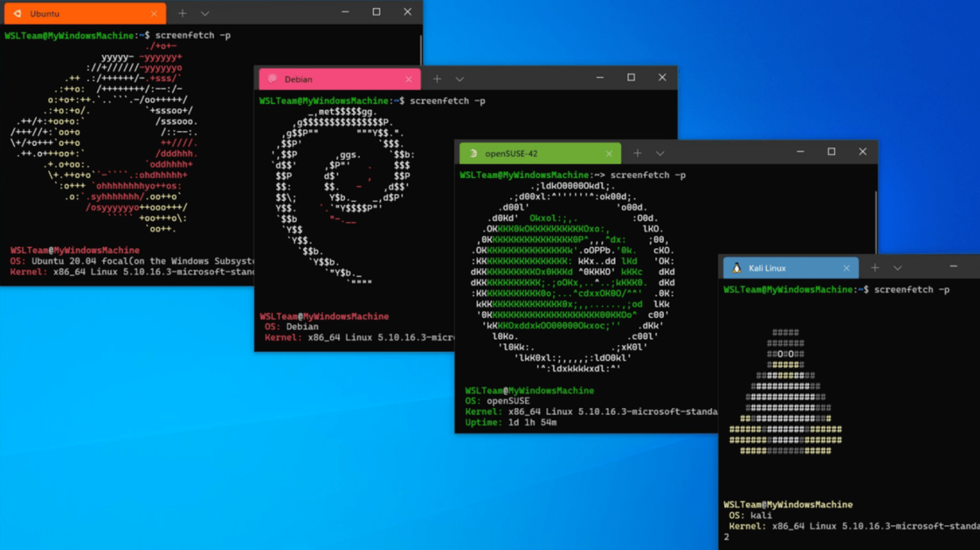Add a new tab next to Kali Linux
The width and height of the screenshot is (980, 550).
[x=875, y=268]
